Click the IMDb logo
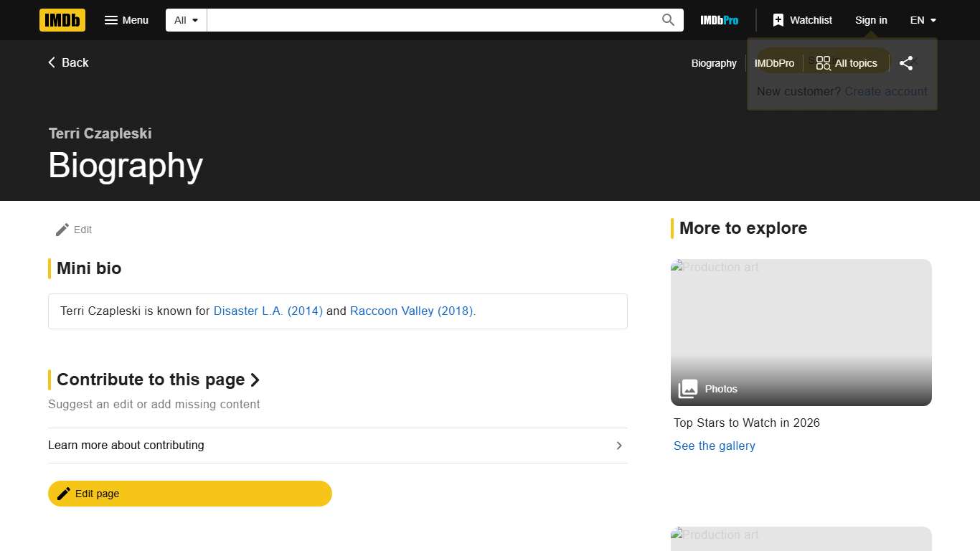980x551 pixels. (x=62, y=20)
